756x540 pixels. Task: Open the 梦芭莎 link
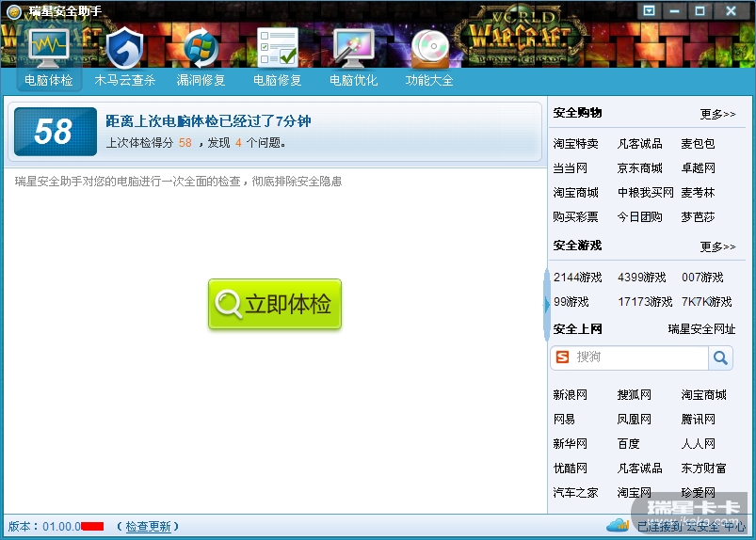point(698,216)
